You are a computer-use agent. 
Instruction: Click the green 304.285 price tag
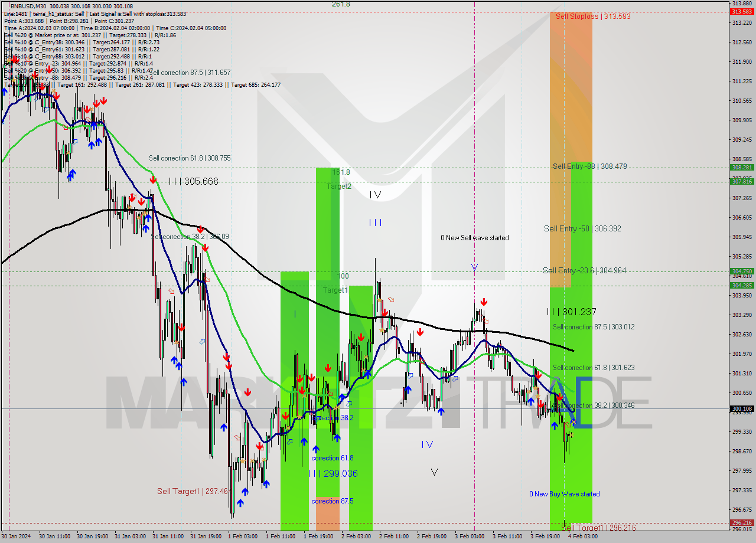point(741,286)
